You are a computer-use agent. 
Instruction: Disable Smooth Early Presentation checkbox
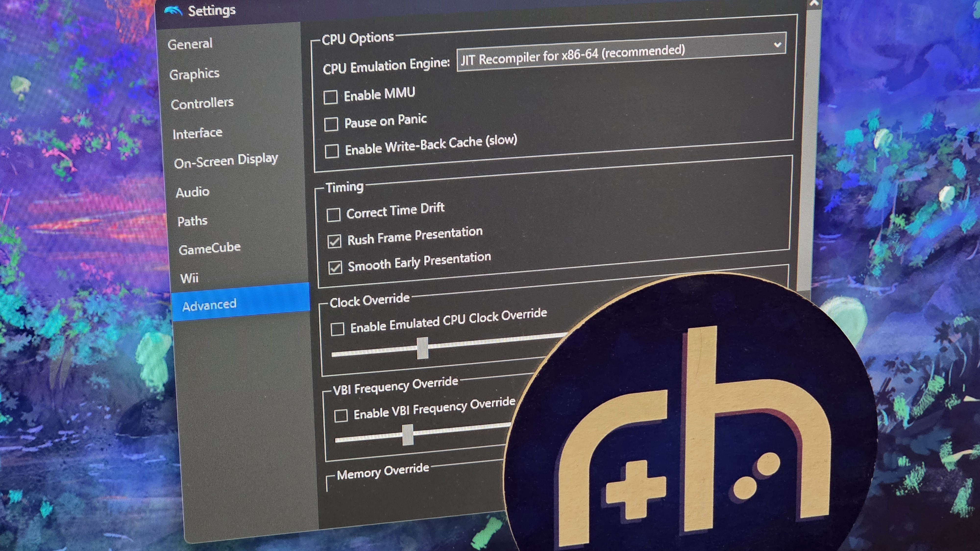tap(335, 268)
